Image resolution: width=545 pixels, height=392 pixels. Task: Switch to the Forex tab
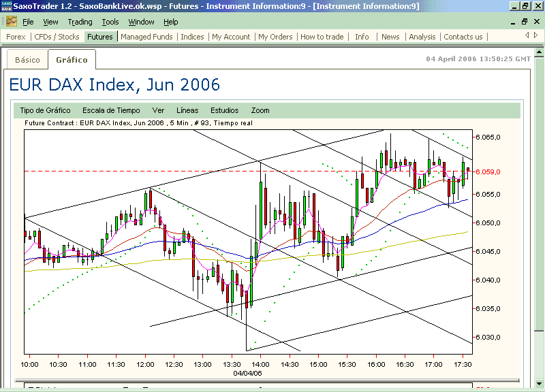click(16, 37)
